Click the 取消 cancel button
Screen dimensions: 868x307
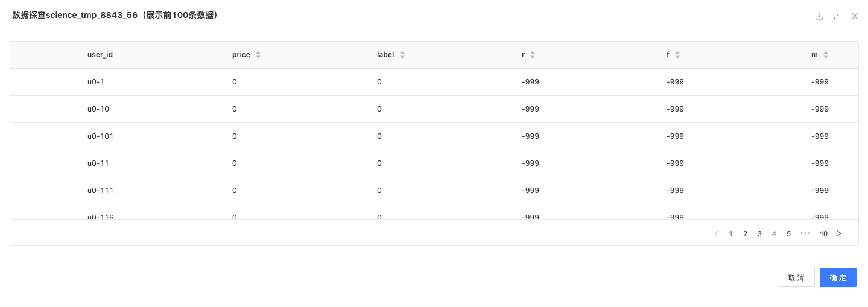pos(796,277)
